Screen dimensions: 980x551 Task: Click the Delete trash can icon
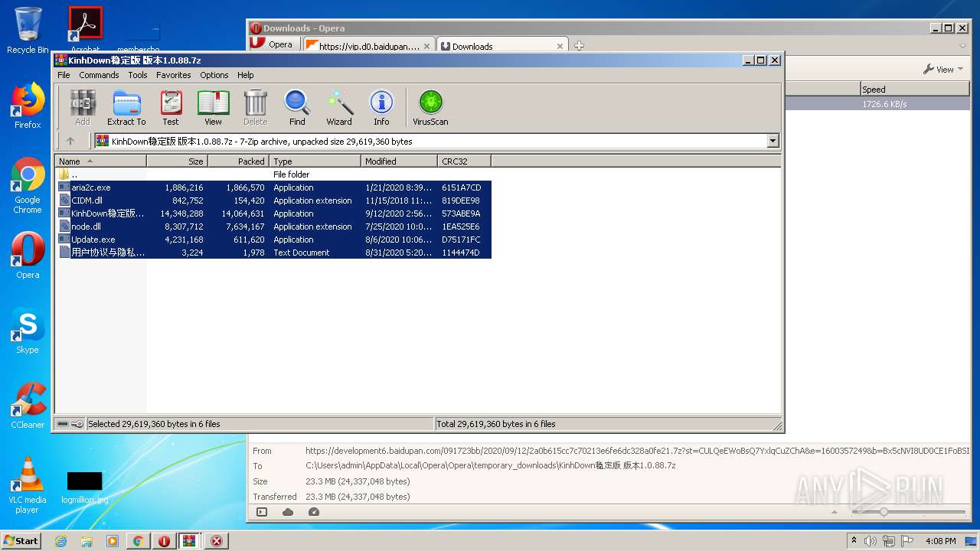[255, 108]
